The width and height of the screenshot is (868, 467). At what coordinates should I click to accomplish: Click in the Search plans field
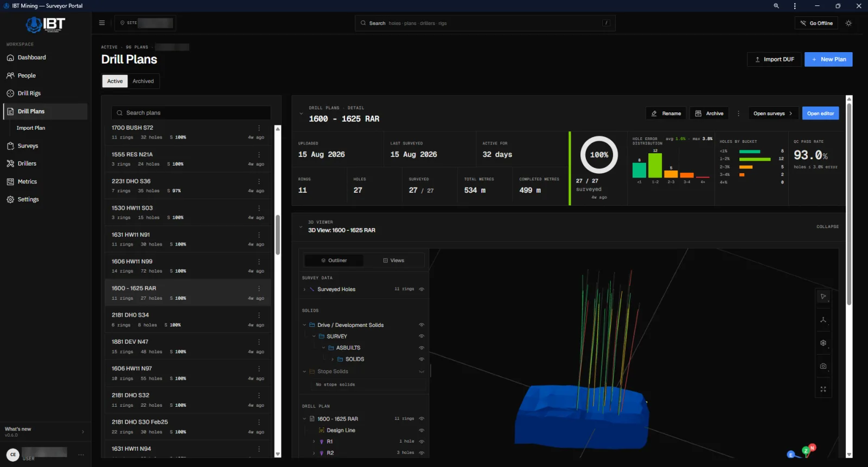(x=191, y=113)
